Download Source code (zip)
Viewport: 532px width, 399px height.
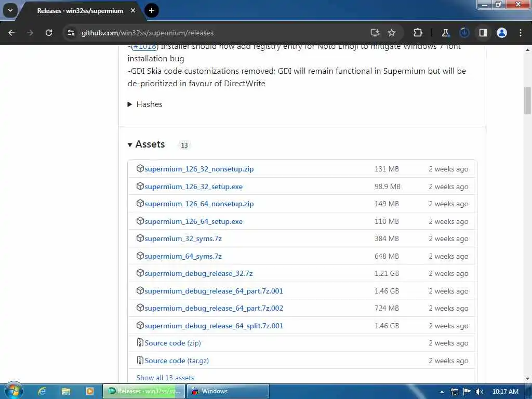tap(172, 343)
